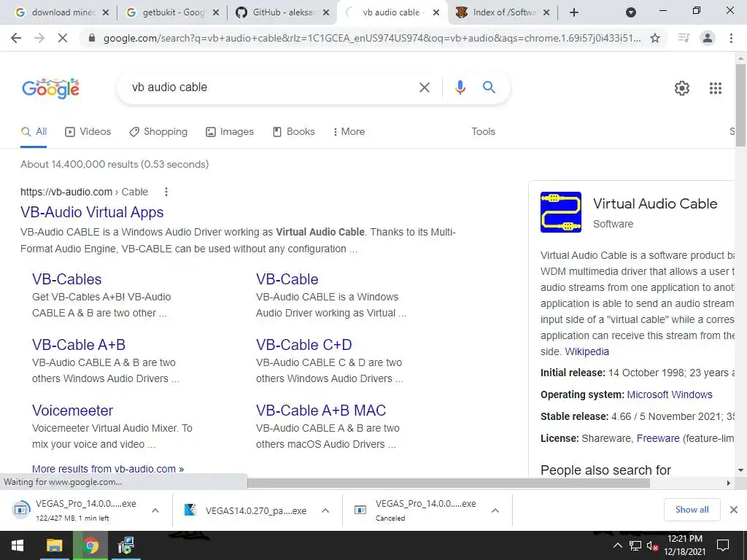Start voice search with the microphone

coord(460,87)
